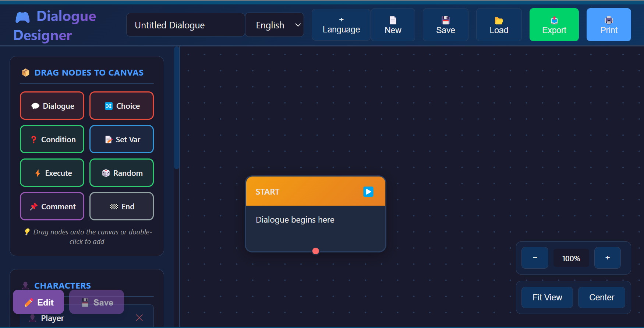Click the "Drag nodes onto the canvas" hint
The image size is (644, 328).
tap(88, 237)
